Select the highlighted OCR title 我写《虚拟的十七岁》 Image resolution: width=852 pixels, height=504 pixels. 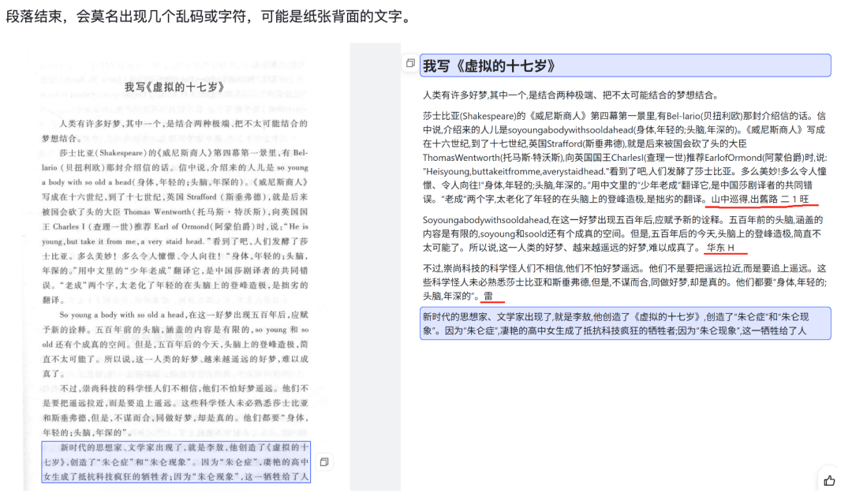[625, 65]
